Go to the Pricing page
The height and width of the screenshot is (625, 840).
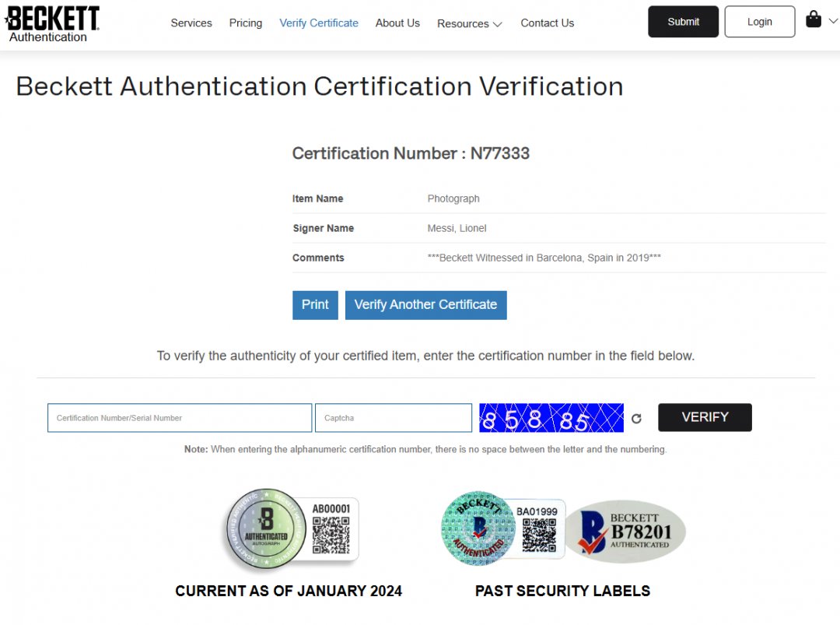pyautogui.click(x=245, y=23)
